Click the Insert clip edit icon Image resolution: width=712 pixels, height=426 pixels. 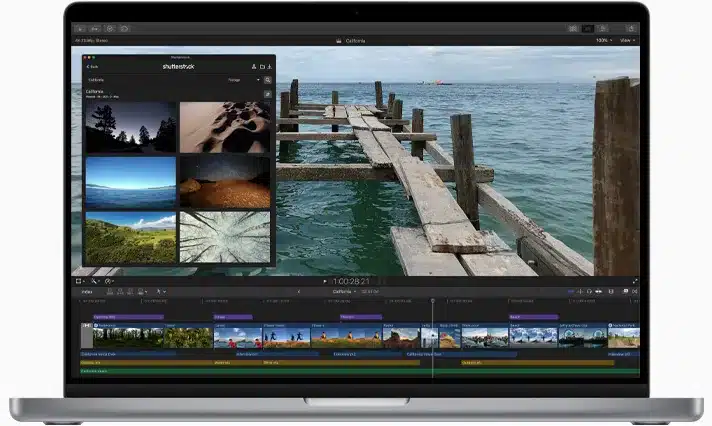(x=120, y=292)
